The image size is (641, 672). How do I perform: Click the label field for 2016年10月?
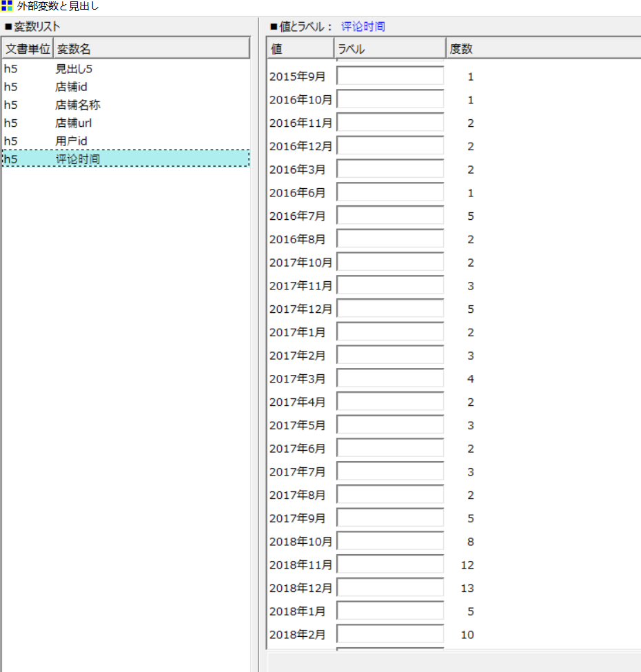pyautogui.click(x=389, y=99)
